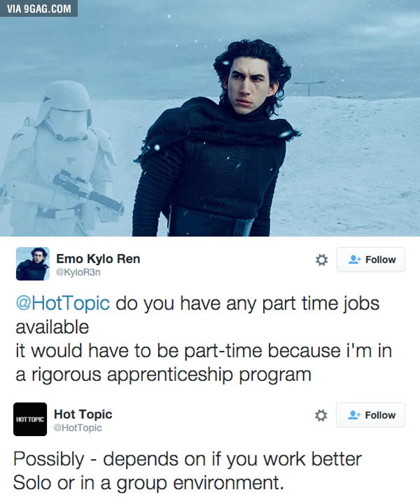Open the blue @HotTopic mention link

tap(63, 303)
